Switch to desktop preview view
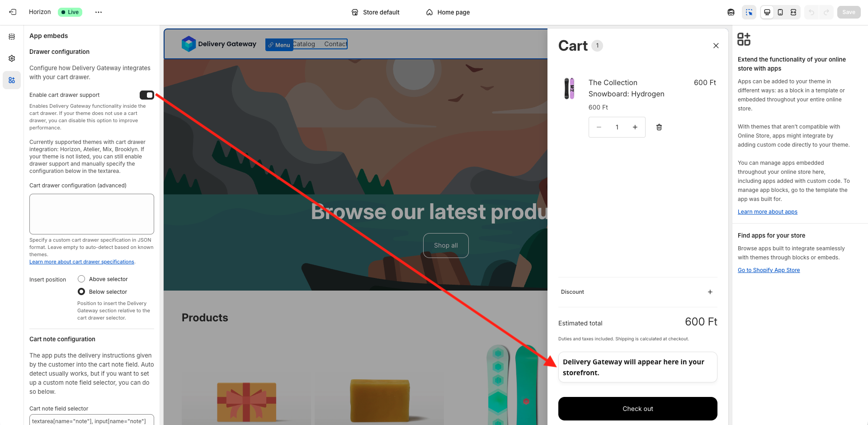The width and height of the screenshot is (868, 425). click(x=767, y=12)
